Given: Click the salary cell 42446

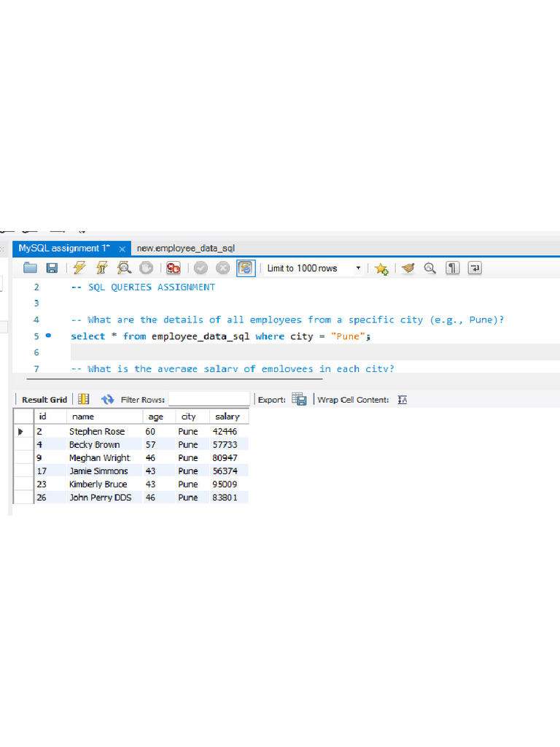Looking at the screenshot, I should [x=229, y=431].
